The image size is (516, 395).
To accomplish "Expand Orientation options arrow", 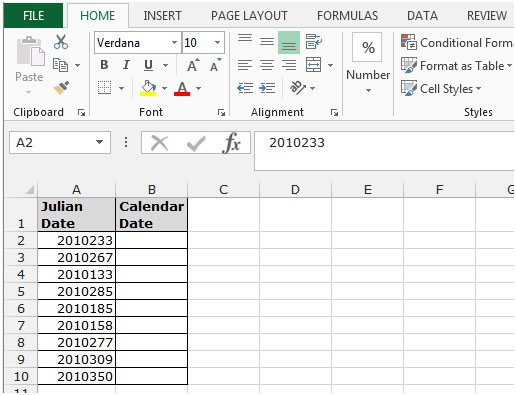I will coord(312,88).
